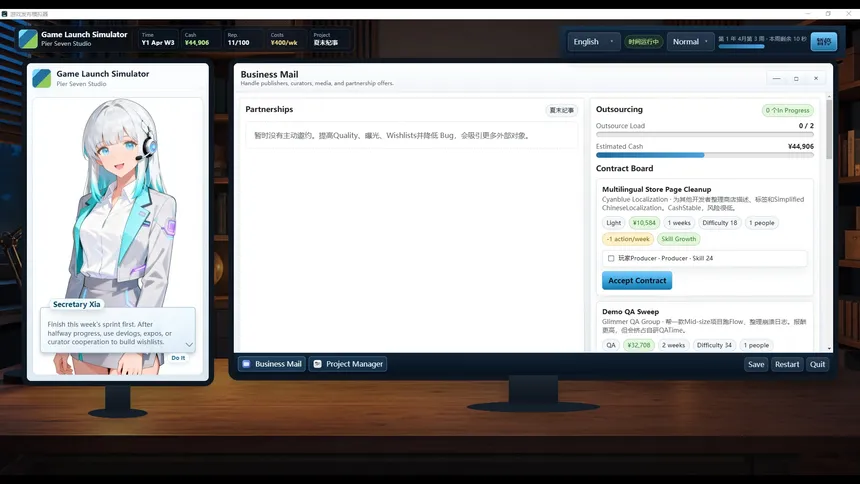
Task: Click the 'Outsourcing' heading
Action: (619, 109)
